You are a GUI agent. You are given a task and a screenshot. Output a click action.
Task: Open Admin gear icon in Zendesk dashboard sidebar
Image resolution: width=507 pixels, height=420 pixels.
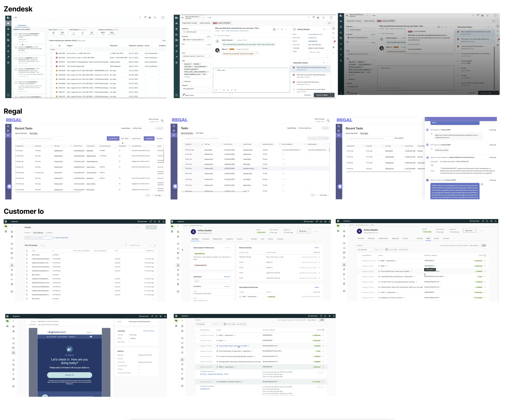coord(8,51)
